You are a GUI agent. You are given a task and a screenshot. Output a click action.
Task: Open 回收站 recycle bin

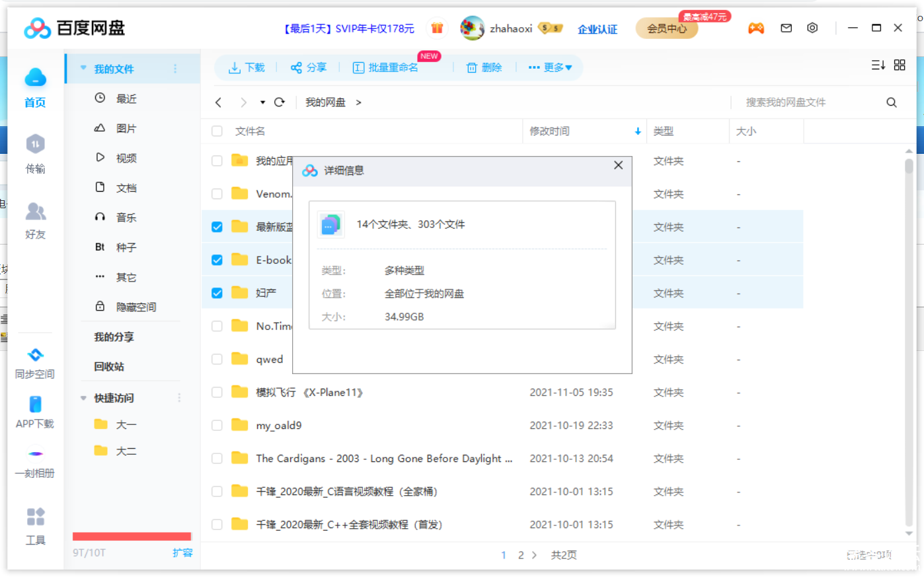[109, 366]
